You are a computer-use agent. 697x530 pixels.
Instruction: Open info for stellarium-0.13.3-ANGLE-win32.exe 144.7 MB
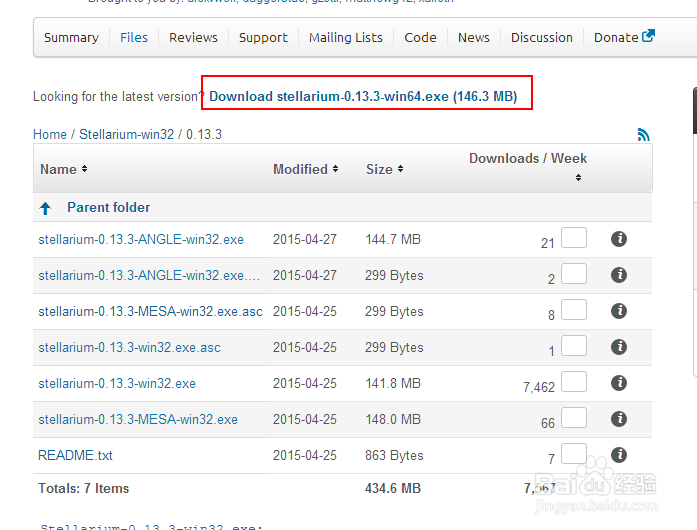(x=619, y=239)
